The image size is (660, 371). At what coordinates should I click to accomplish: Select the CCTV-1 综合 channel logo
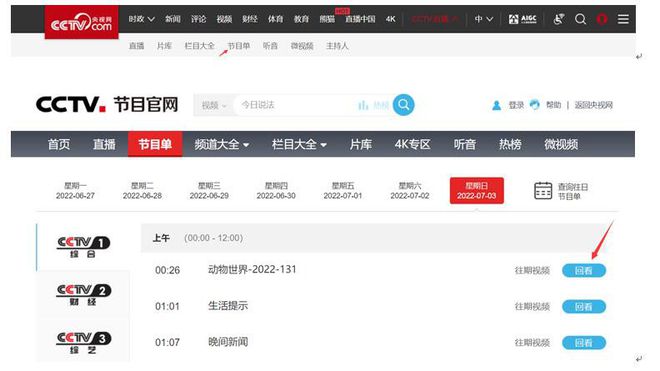pos(83,247)
